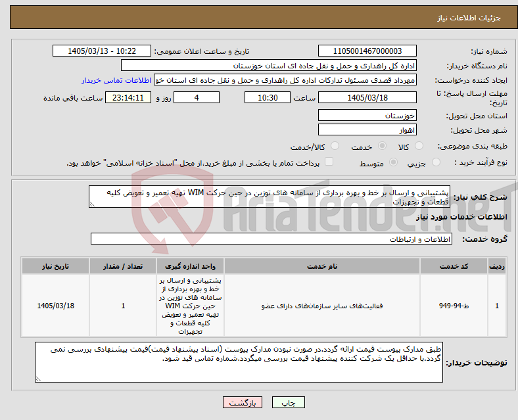Select the متوسط purchase type radio
518x420 pixels.
(x=393, y=162)
